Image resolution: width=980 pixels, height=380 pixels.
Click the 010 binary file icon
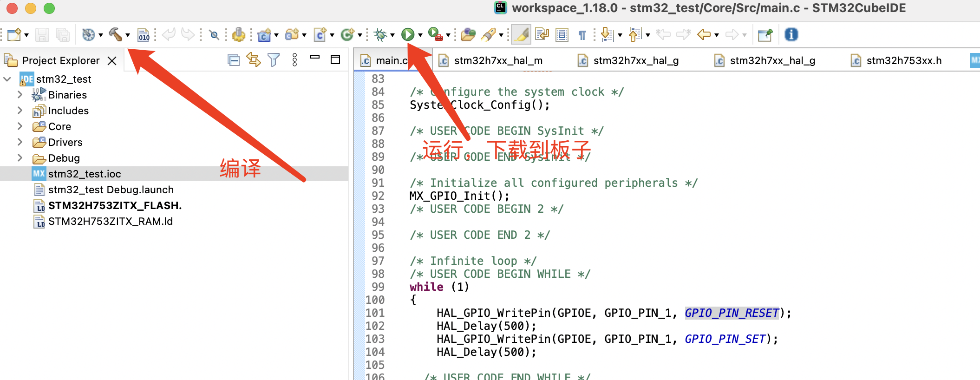[144, 35]
